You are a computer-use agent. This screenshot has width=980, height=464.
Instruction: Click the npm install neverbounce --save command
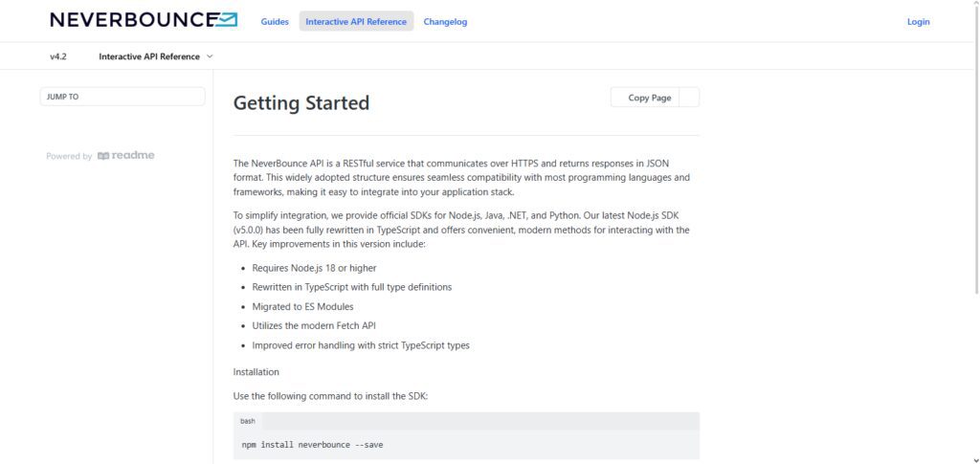313,445
